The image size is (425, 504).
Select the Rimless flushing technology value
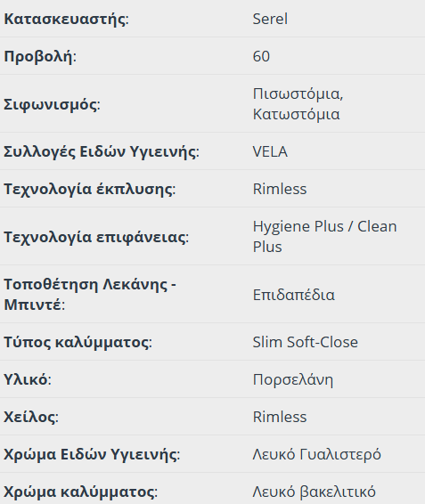280,189
